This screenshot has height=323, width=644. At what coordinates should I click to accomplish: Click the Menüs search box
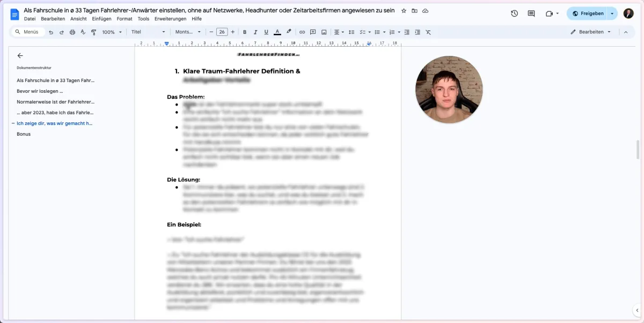[27, 32]
